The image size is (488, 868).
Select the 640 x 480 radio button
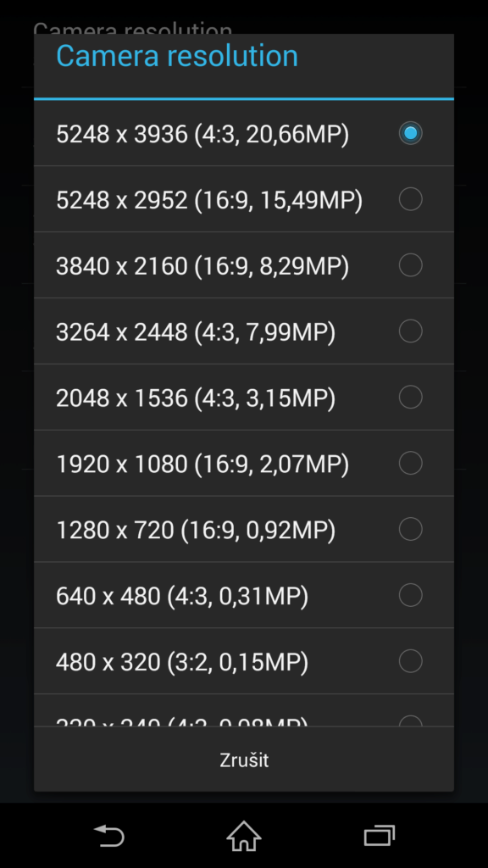pyautogui.click(x=411, y=594)
